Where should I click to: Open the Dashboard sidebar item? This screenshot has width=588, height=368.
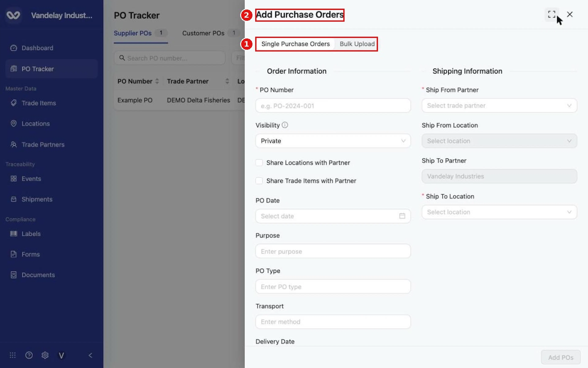(x=51, y=48)
